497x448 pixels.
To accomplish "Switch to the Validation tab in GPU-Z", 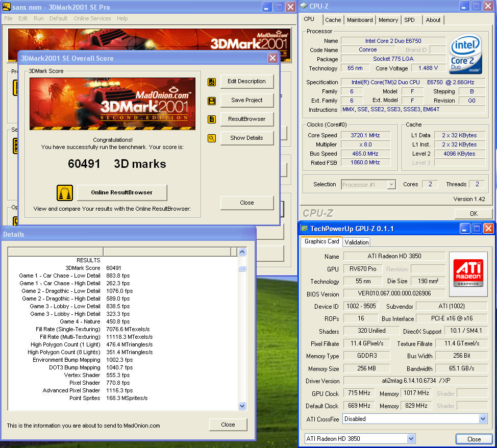I will [357, 242].
